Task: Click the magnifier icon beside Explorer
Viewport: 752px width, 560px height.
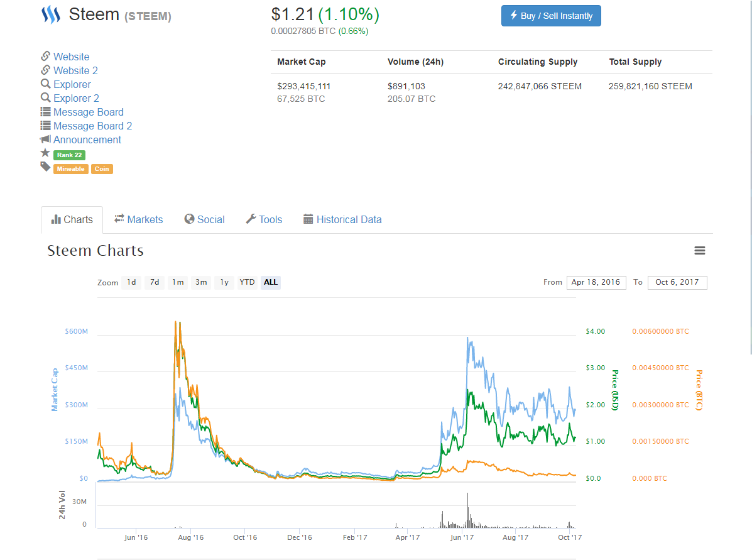Action: (46, 84)
